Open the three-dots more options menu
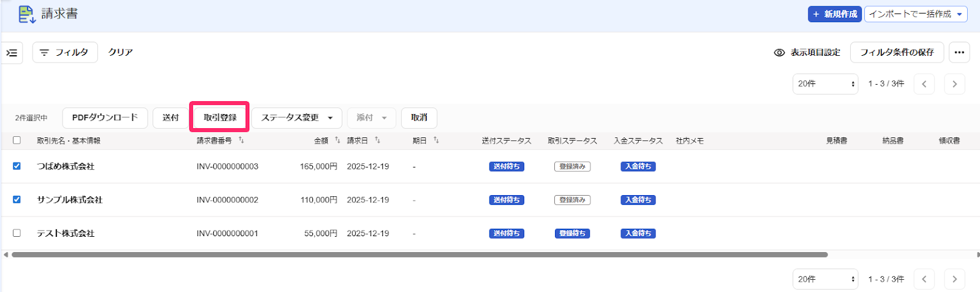The height and width of the screenshot is (292, 980). [x=959, y=53]
